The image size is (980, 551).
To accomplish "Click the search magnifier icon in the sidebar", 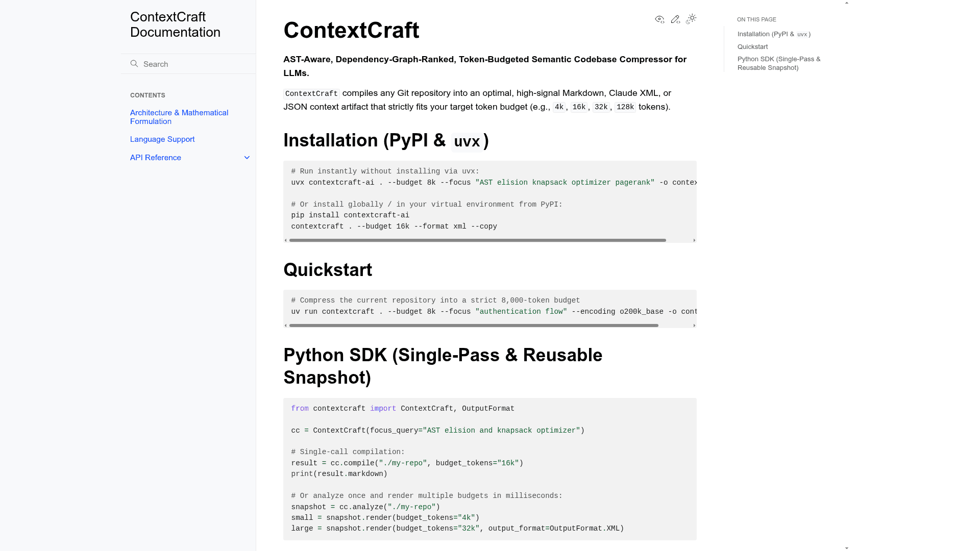I will pos(134,64).
